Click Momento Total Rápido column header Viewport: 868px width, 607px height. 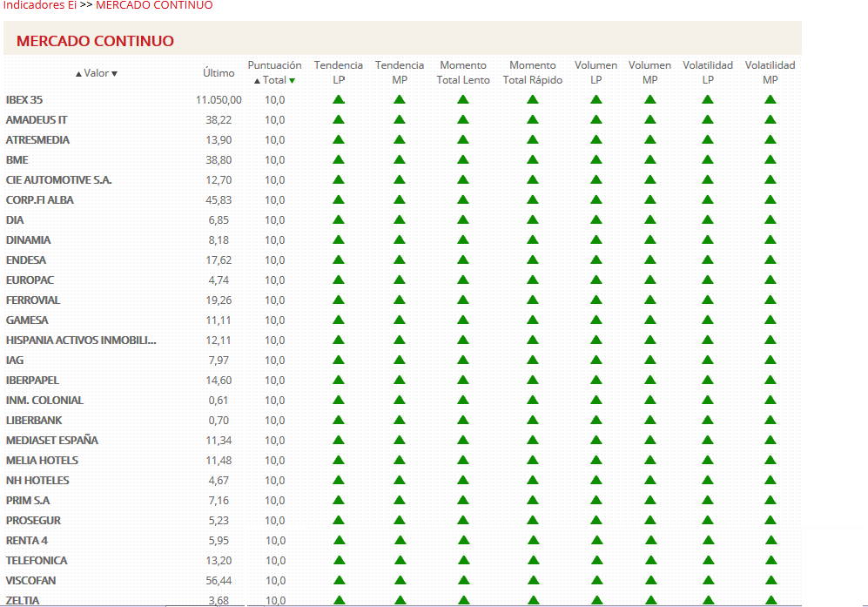coord(533,72)
